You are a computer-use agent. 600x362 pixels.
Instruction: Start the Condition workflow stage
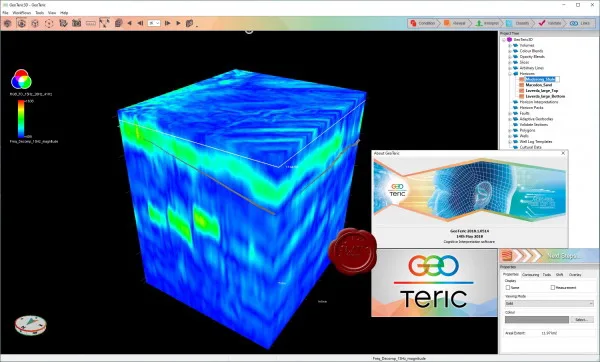pyautogui.click(x=423, y=23)
